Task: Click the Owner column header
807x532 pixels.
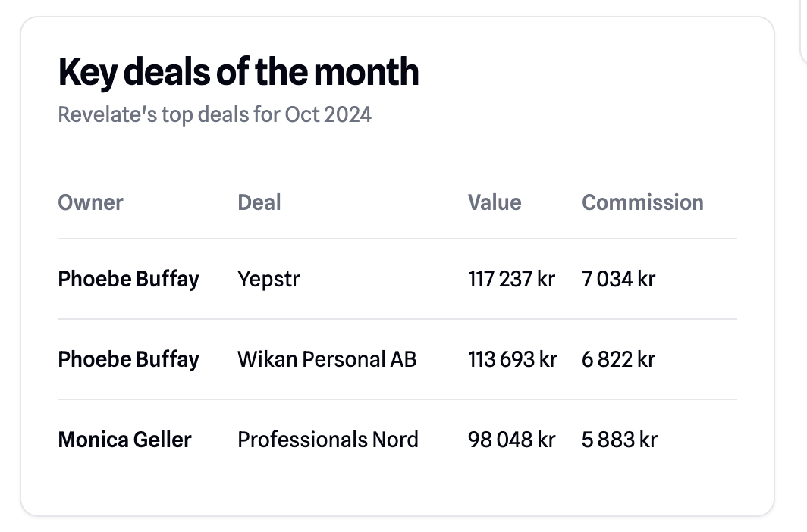Action: point(90,202)
